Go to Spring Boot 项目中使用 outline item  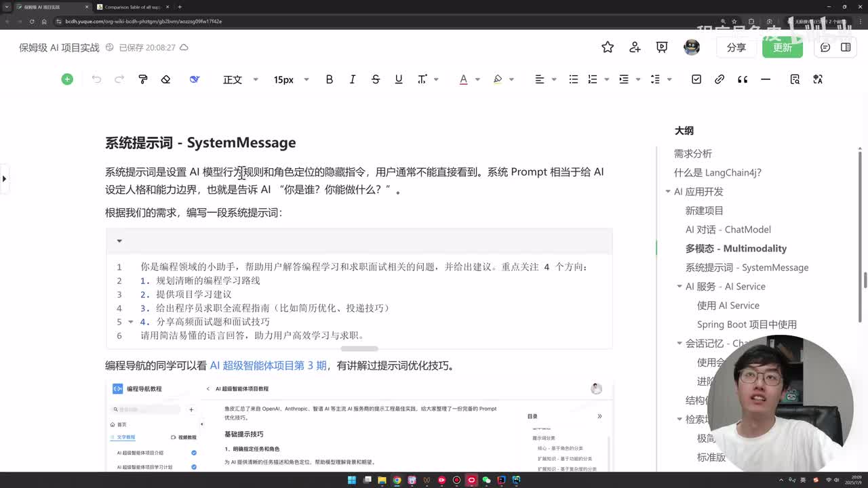point(747,325)
